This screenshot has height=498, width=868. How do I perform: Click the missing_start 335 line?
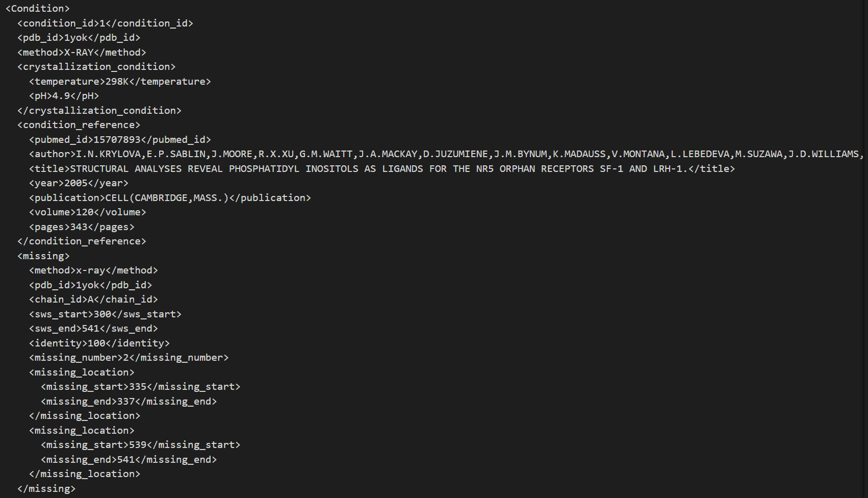point(140,387)
